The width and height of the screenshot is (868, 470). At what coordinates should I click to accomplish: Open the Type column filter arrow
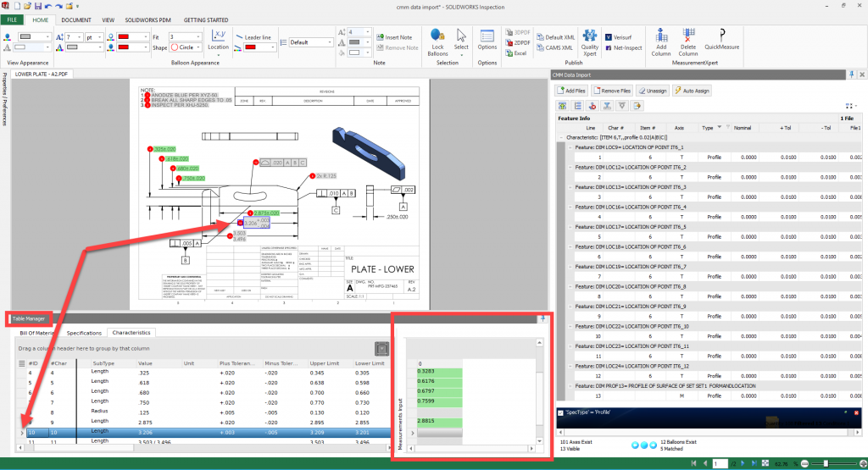point(720,127)
